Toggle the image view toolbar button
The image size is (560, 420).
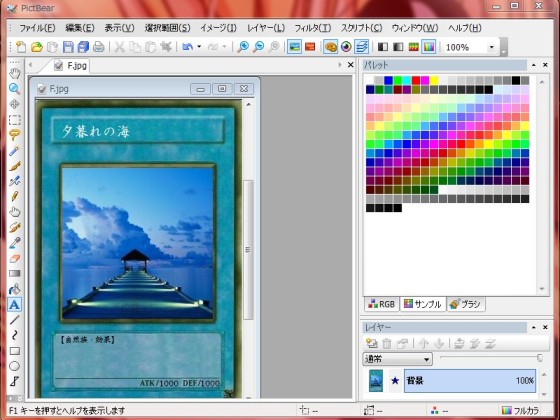tap(294, 47)
